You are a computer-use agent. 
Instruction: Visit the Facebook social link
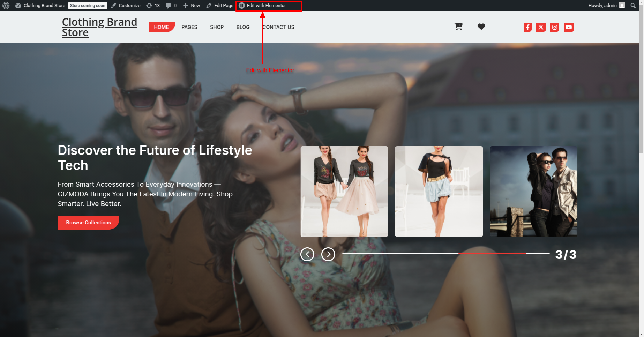pos(527,27)
